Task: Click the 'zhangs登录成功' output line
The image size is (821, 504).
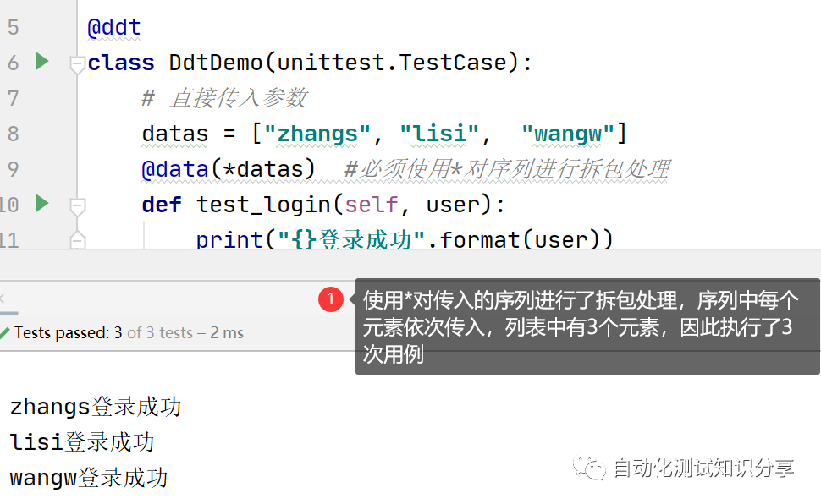Action: click(x=96, y=408)
